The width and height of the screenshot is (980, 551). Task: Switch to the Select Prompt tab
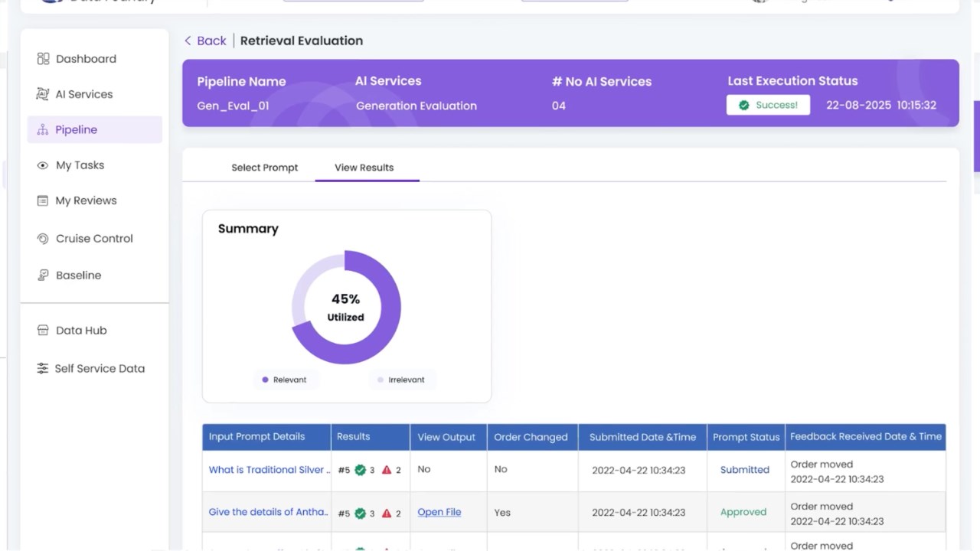coord(265,168)
